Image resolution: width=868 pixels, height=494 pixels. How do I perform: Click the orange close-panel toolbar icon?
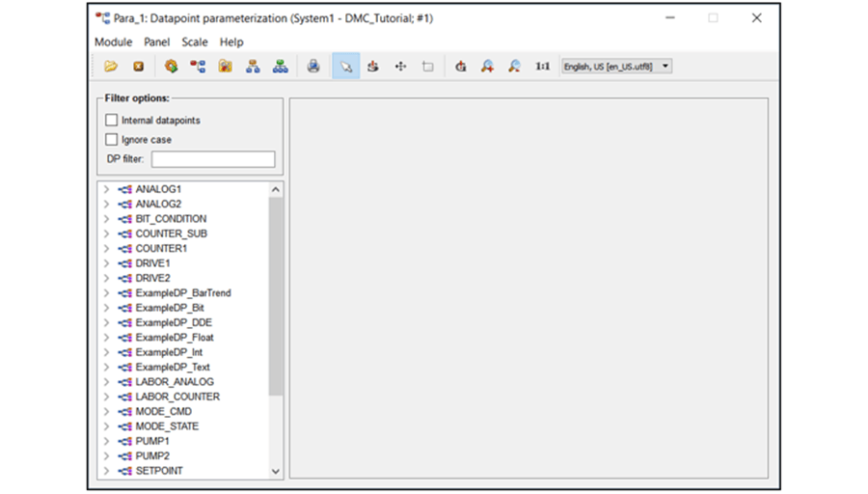point(138,67)
